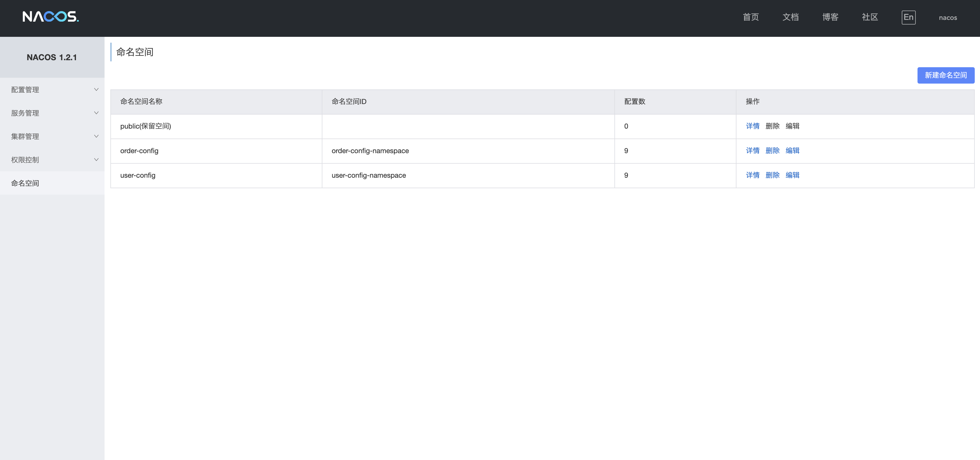Expand the 服务管理 sidebar section
This screenshot has width=980, height=460.
point(25,113)
